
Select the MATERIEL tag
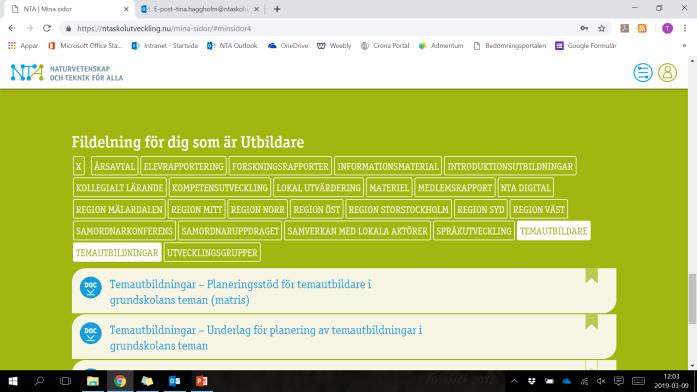389,188
